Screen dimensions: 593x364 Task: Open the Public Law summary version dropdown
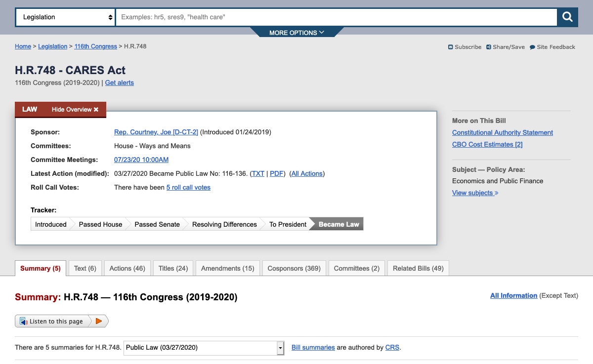[204, 348]
